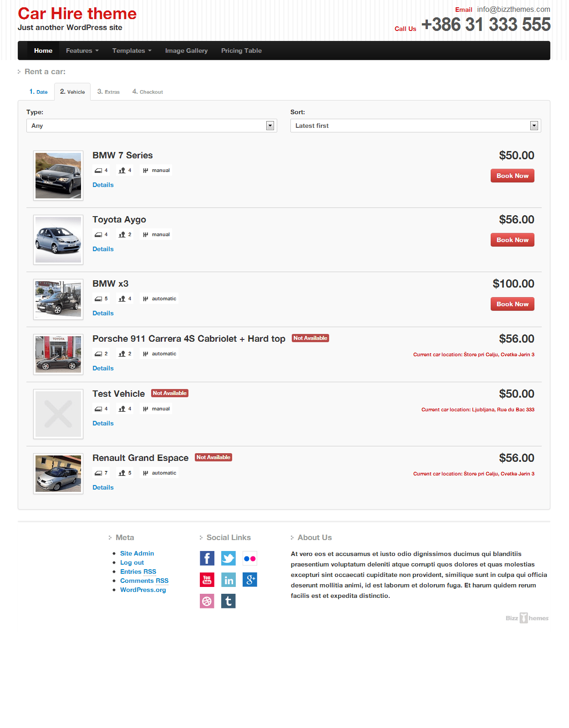The height and width of the screenshot is (728, 569).
Task: Click the passengers icon for BMW 7 Series
Action: tap(122, 171)
